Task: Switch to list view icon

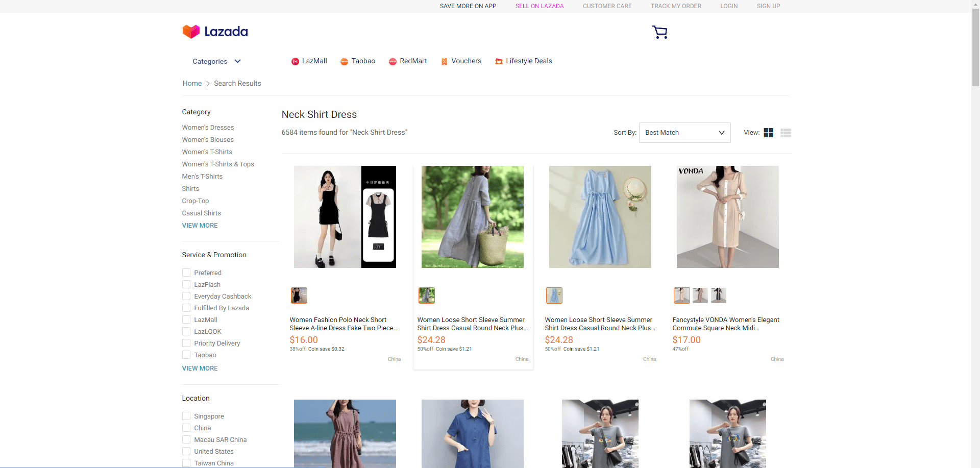Action: point(786,133)
